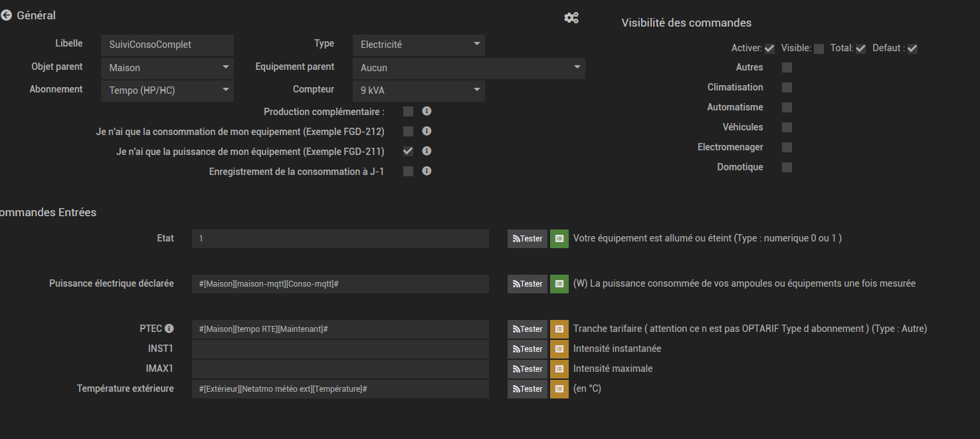Click the green list icon for Etat

(559, 239)
